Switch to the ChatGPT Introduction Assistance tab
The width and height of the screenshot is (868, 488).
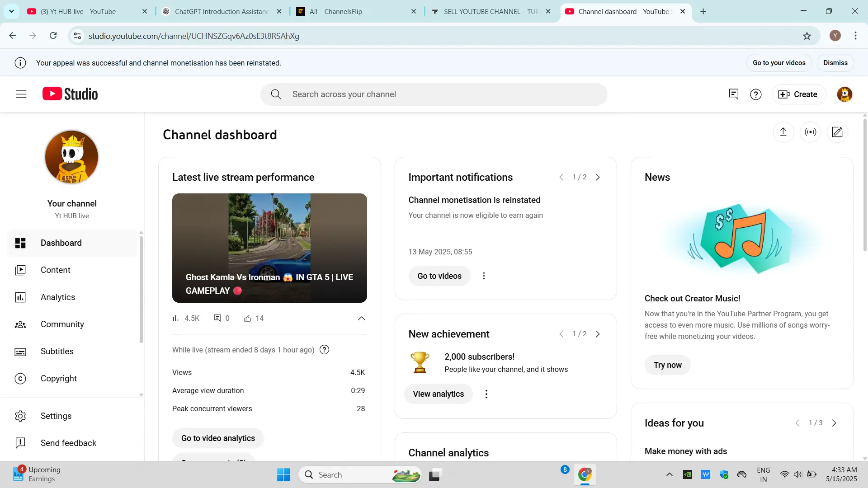tap(222, 11)
